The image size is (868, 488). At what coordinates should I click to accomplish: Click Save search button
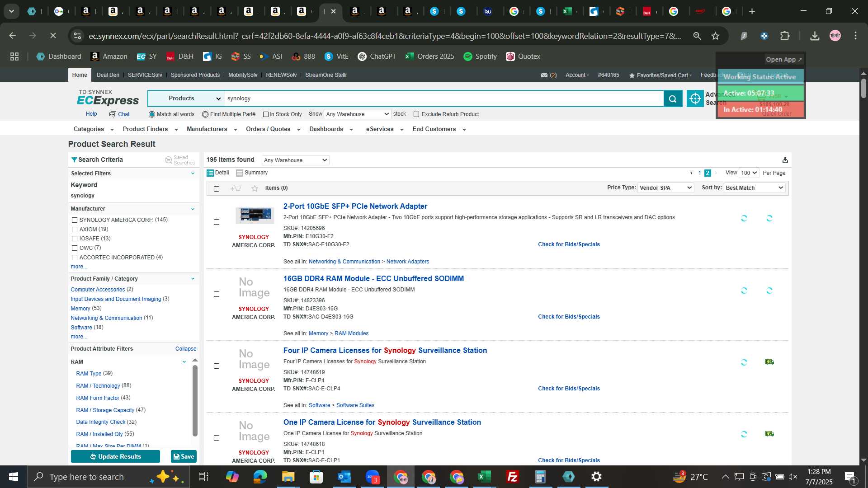184,456
